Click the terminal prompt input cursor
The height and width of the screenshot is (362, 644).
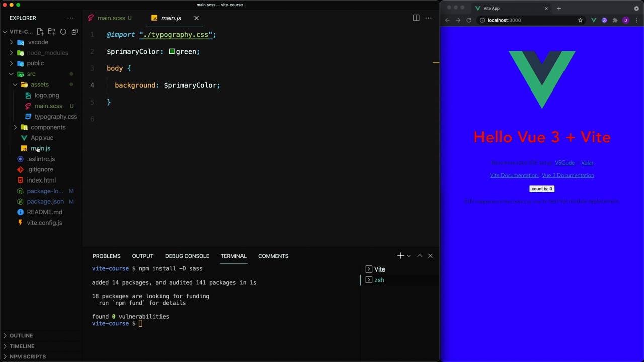click(x=141, y=323)
